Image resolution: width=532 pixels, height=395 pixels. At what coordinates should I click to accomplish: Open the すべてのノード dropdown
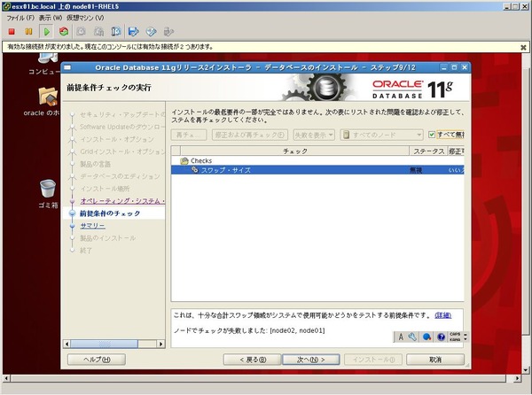pos(381,135)
